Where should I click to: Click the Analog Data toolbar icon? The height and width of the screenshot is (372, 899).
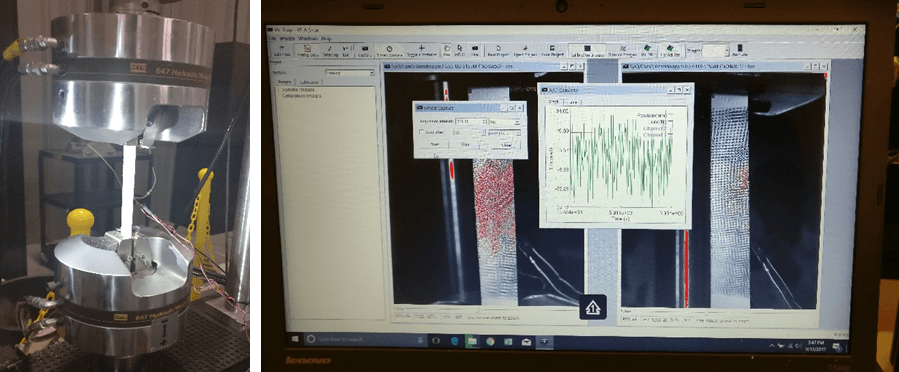(307, 51)
